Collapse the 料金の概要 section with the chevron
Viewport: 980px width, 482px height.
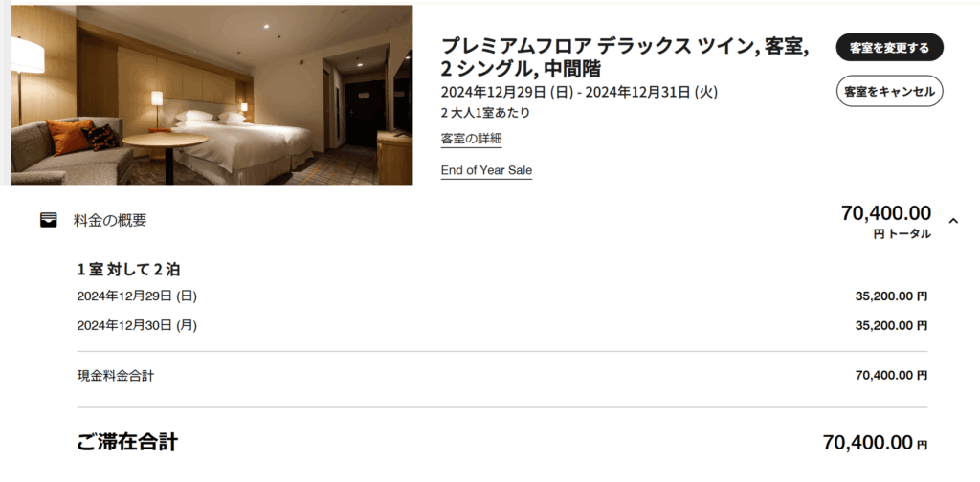(953, 220)
